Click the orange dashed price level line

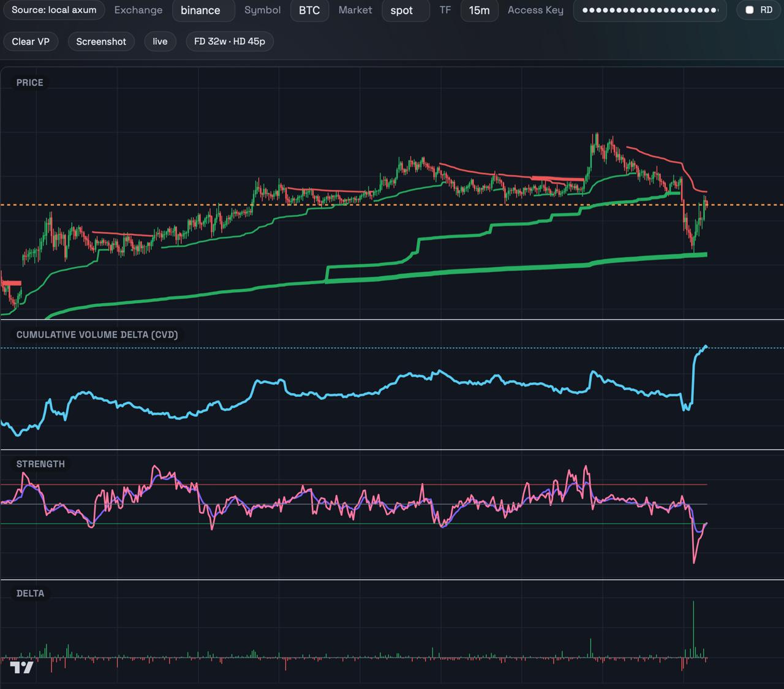[392, 205]
